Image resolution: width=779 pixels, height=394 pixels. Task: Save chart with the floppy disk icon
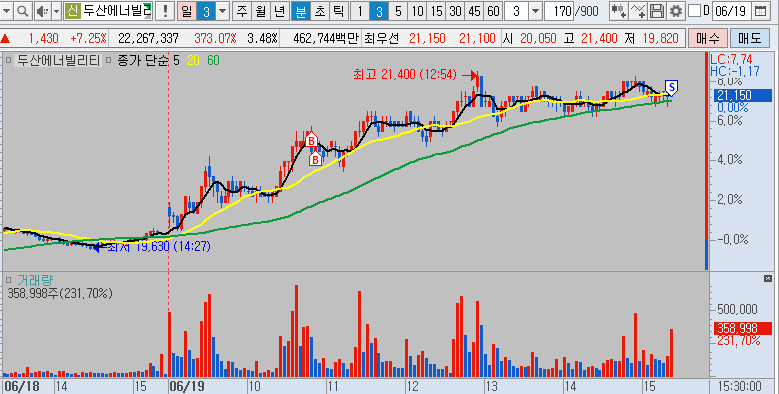(x=657, y=11)
